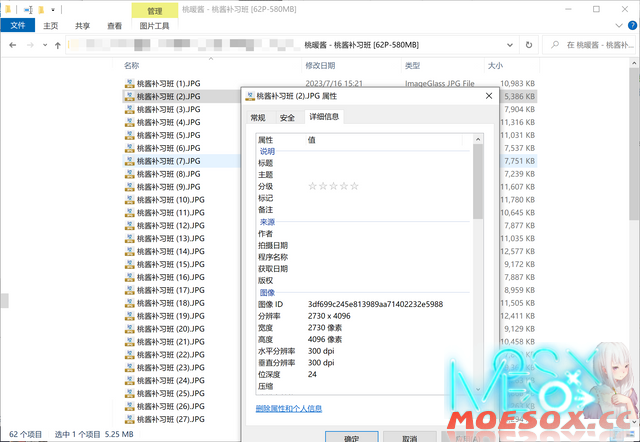The height and width of the screenshot is (442, 640).
Task: Click the 图像 ID value field
Action: coord(376,304)
